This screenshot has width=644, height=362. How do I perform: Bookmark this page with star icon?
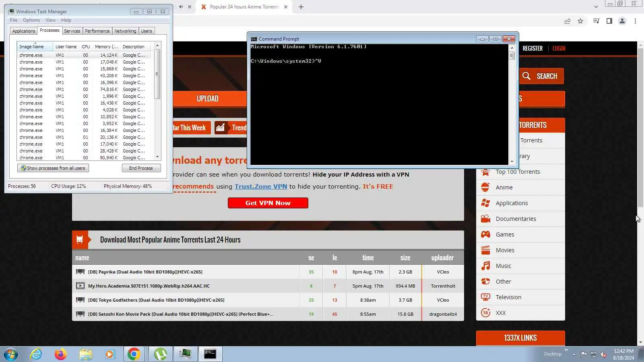coord(580,21)
